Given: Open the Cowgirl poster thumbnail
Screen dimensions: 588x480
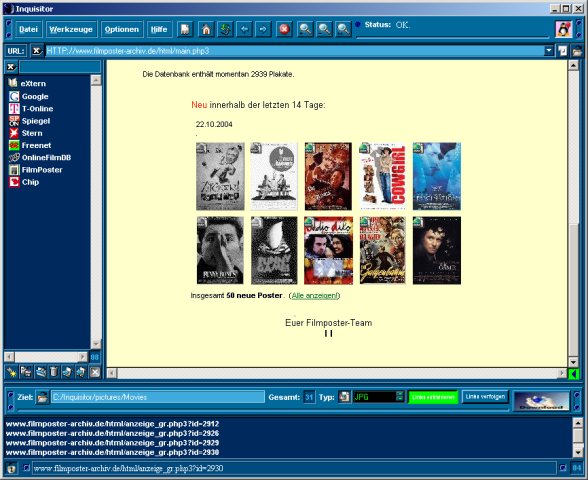Looking at the screenshot, I should pyautogui.click(x=382, y=176).
